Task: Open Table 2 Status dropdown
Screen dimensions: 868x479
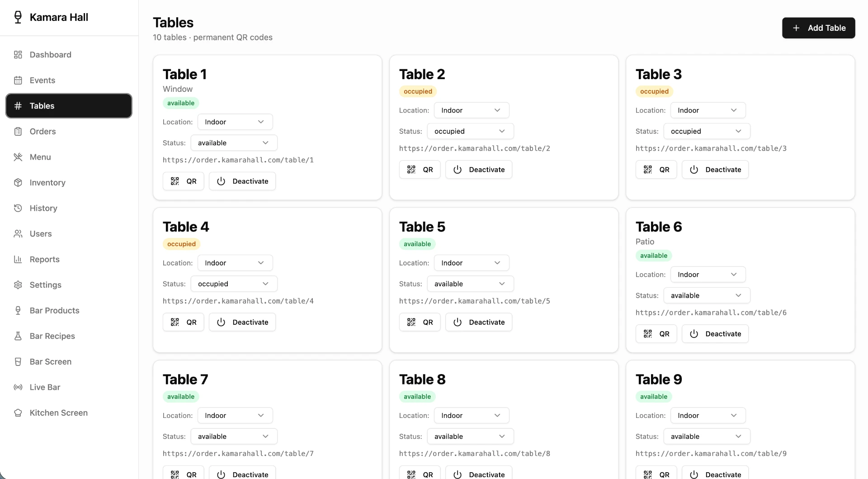Action: click(x=470, y=131)
